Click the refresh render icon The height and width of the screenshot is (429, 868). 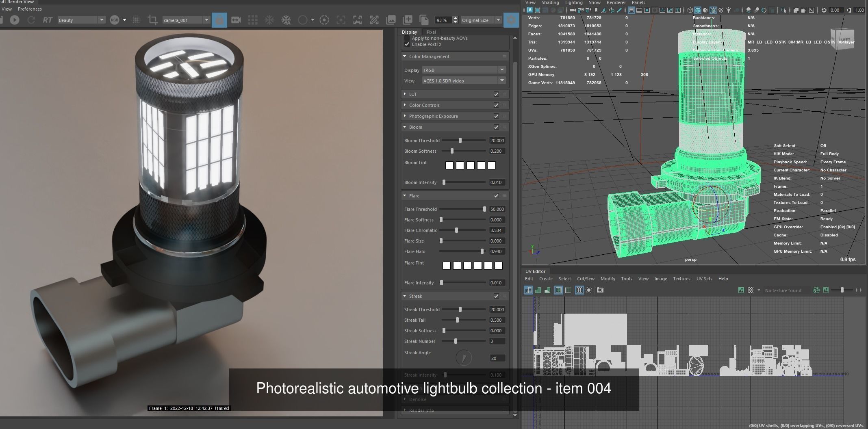coord(31,19)
